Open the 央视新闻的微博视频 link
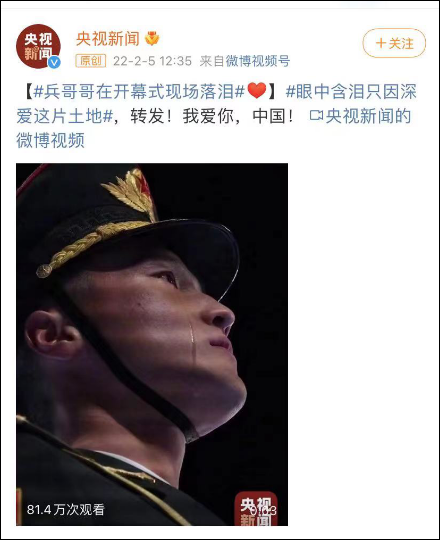 click(214, 128)
